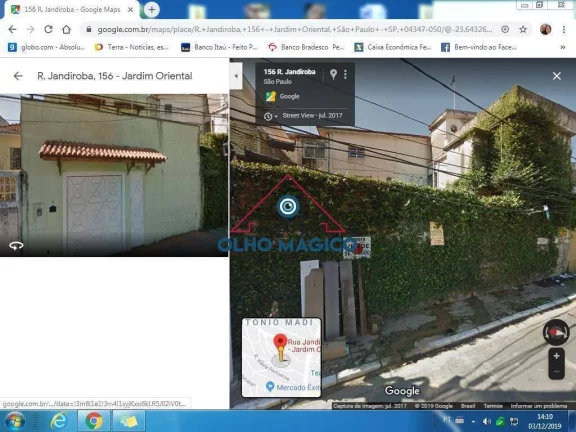Viewport: 576px width, 432px height.
Task: Open the Street View date history dropdown
Action: [x=270, y=116]
